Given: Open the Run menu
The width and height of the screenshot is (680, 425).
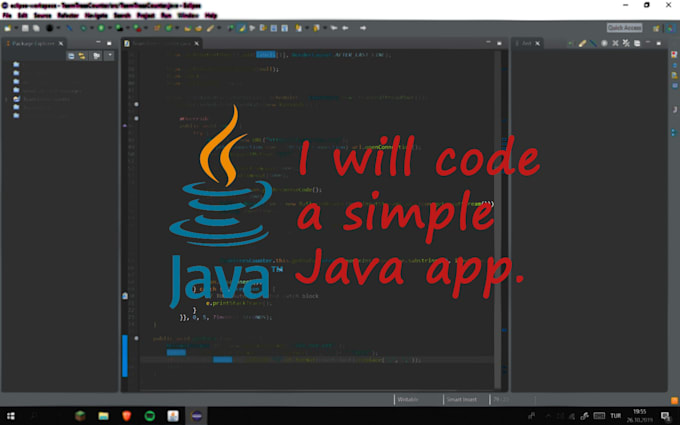Looking at the screenshot, I should 166,16.
